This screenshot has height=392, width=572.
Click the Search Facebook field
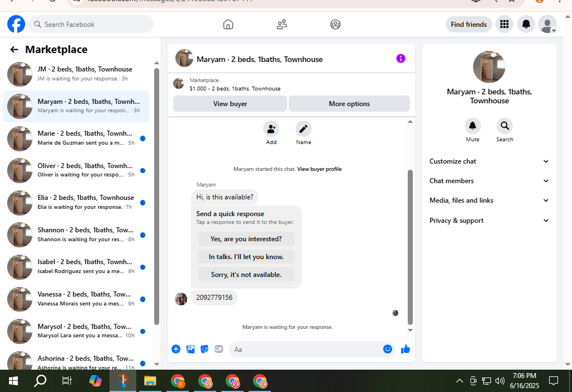pyautogui.click(x=91, y=25)
